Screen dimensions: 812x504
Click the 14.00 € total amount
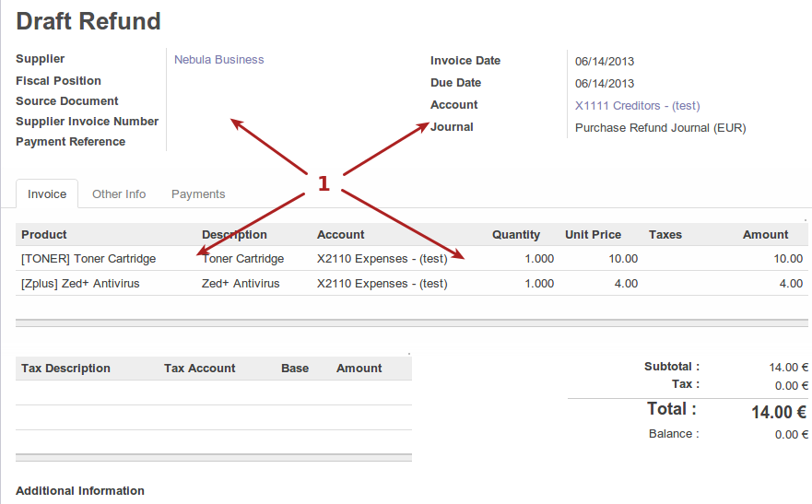pyautogui.click(x=778, y=413)
